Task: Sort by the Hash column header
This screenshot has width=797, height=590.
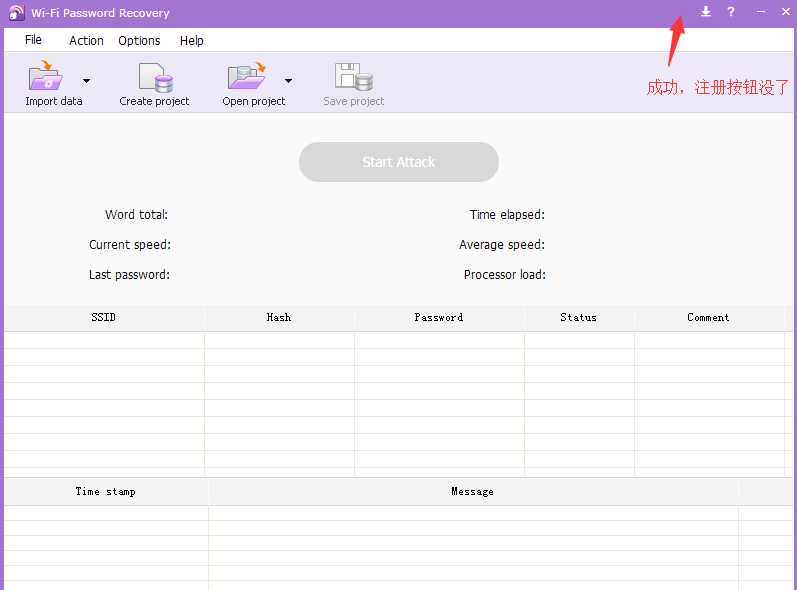Action: click(x=279, y=318)
